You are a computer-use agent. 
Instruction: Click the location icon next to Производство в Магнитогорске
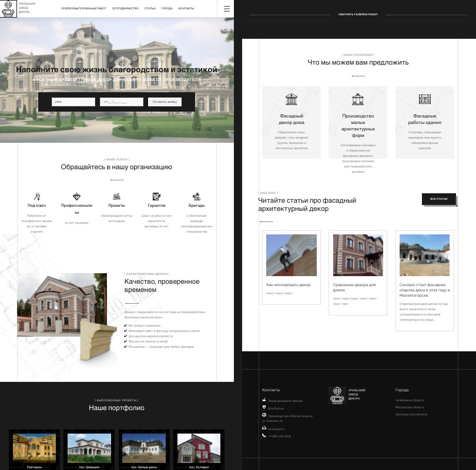(x=264, y=415)
